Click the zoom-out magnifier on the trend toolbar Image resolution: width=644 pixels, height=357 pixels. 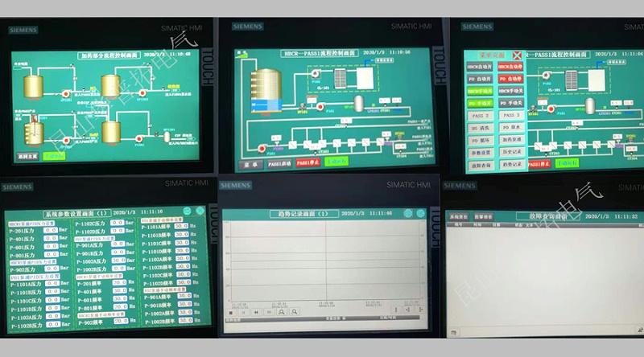[x=295, y=312]
